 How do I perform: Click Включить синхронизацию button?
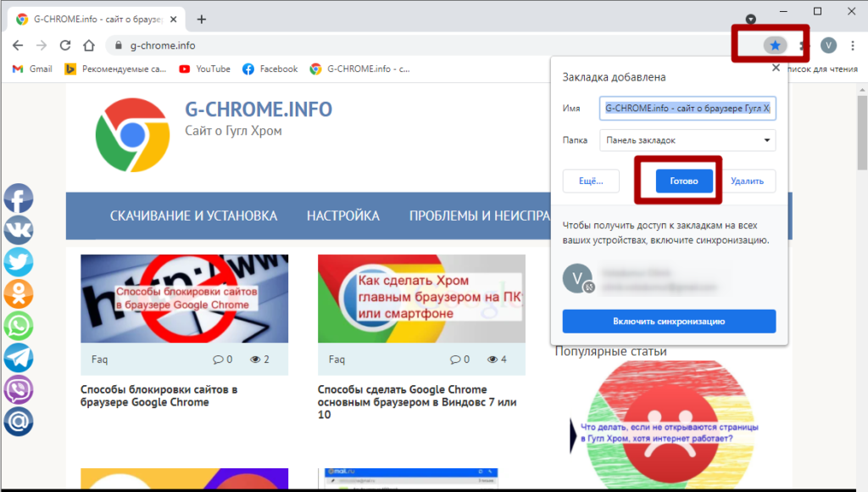(x=670, y=321)
